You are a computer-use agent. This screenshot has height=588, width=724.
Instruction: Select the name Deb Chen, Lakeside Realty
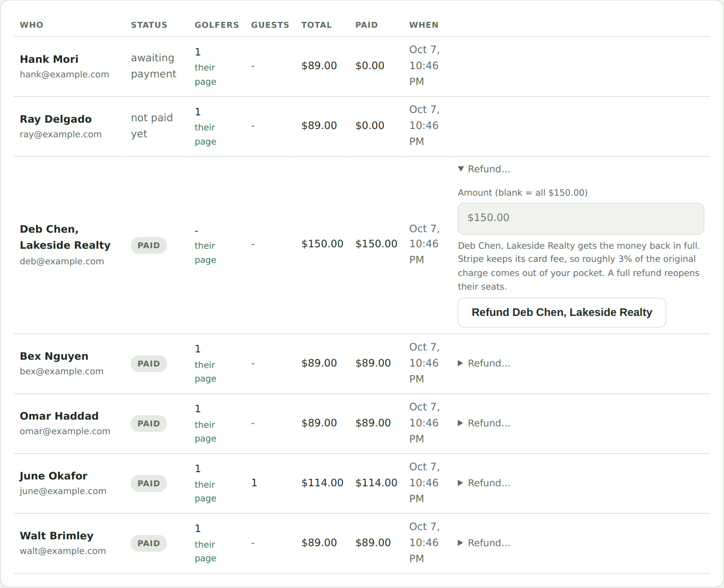(65, 237)
